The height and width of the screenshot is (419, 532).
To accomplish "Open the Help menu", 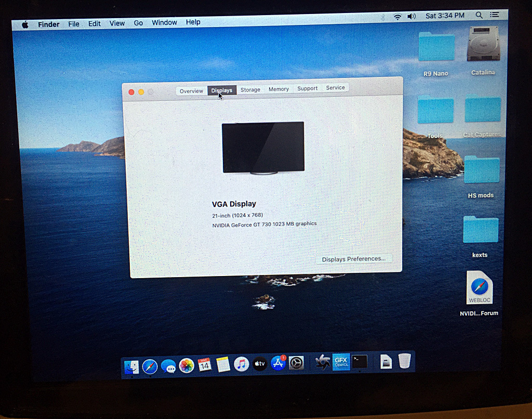I will pos(193,22).
